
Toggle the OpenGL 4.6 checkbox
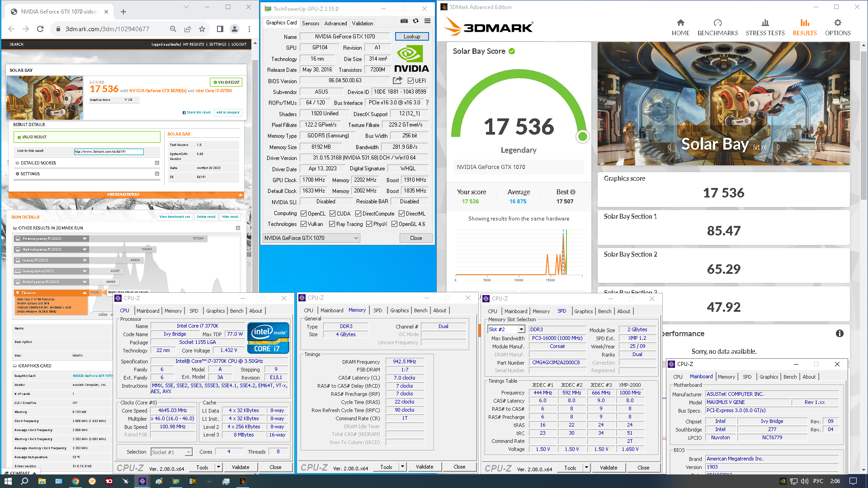pyautogui.click(x=394, y=224)
